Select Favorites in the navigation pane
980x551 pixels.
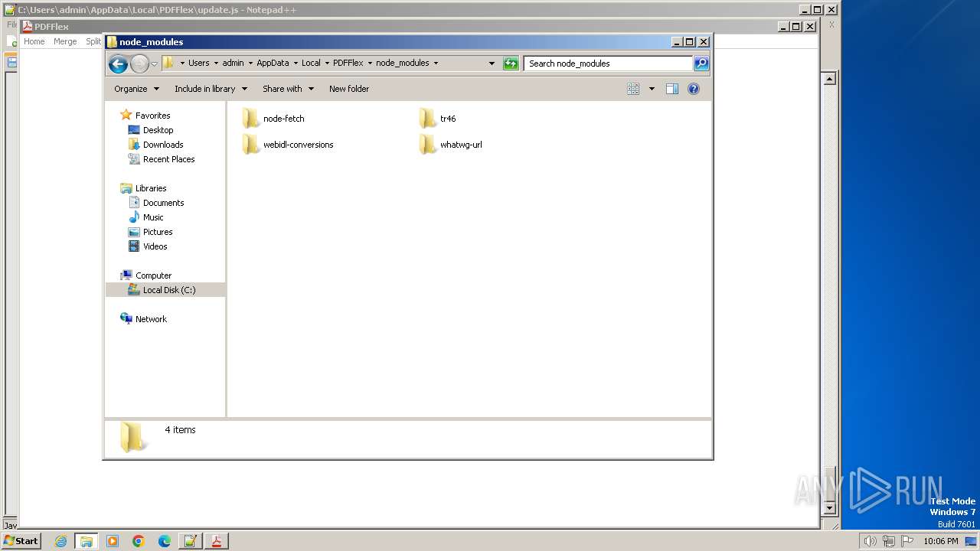click(145, 116)
